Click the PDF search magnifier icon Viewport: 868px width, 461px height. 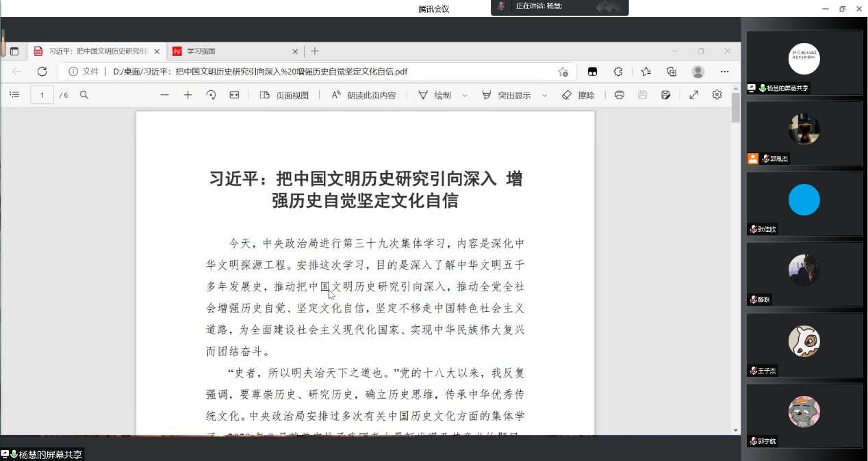[84, 95]
